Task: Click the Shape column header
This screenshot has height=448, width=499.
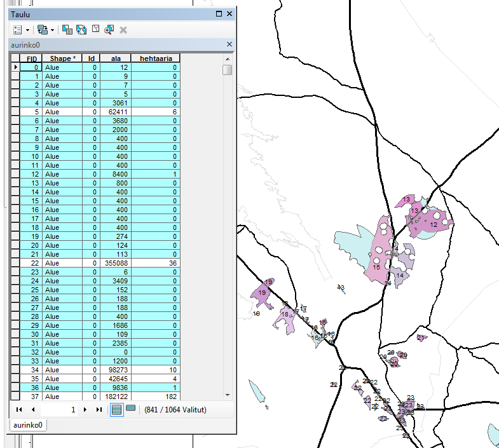Action: [x=62, y=58]
